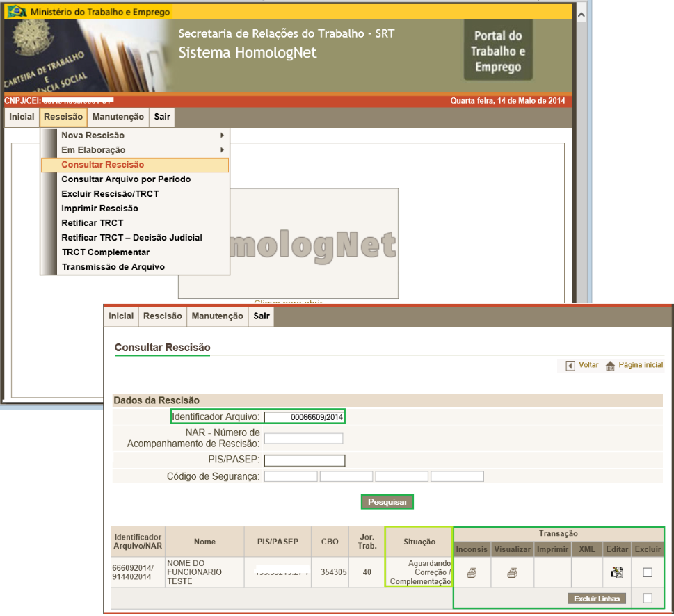The image size is (674, 616).
Task: Expand the Em Elaboração submenu arrow
Action: click(222, 150)
